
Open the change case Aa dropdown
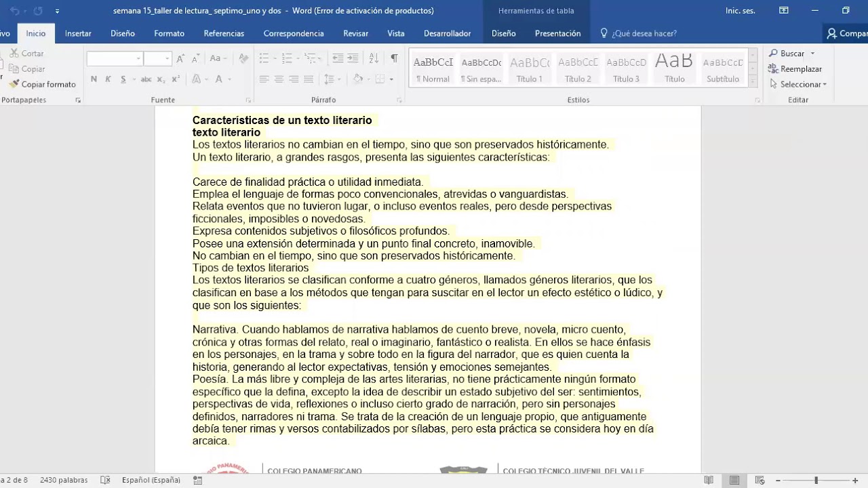point(219,59)
